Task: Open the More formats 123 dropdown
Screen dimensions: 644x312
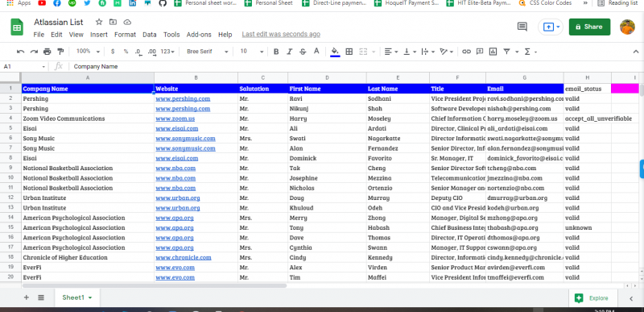Action: (x=167, y=52)
